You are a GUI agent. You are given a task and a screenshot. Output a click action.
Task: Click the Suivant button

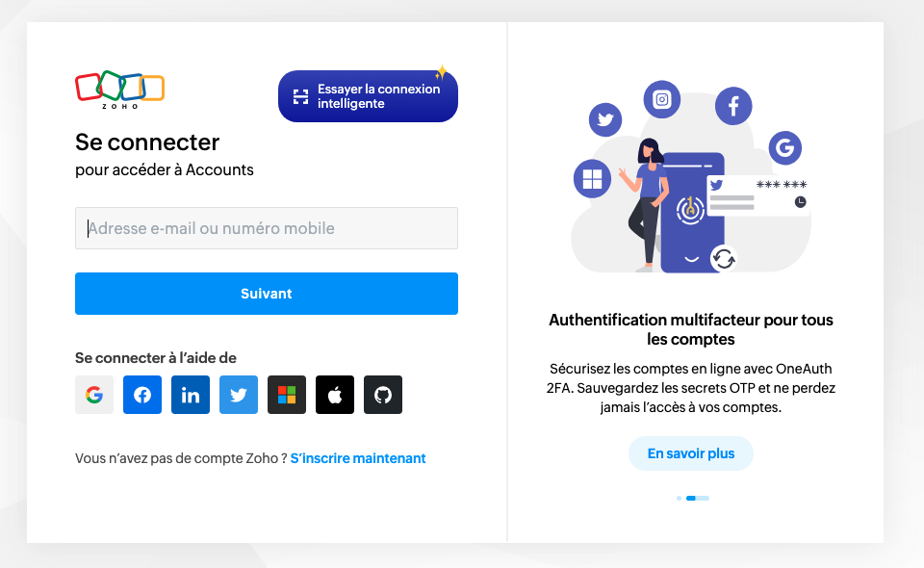267,294
